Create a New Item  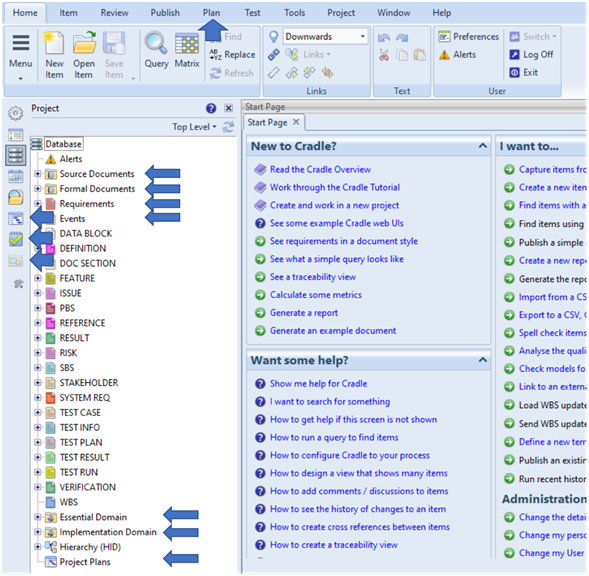[54, 54]
